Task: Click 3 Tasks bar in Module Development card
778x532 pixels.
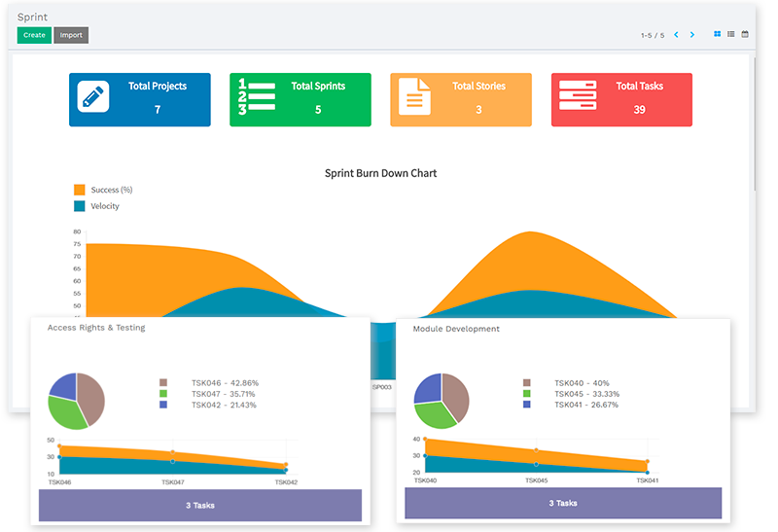Action: [x=563, y=503]
